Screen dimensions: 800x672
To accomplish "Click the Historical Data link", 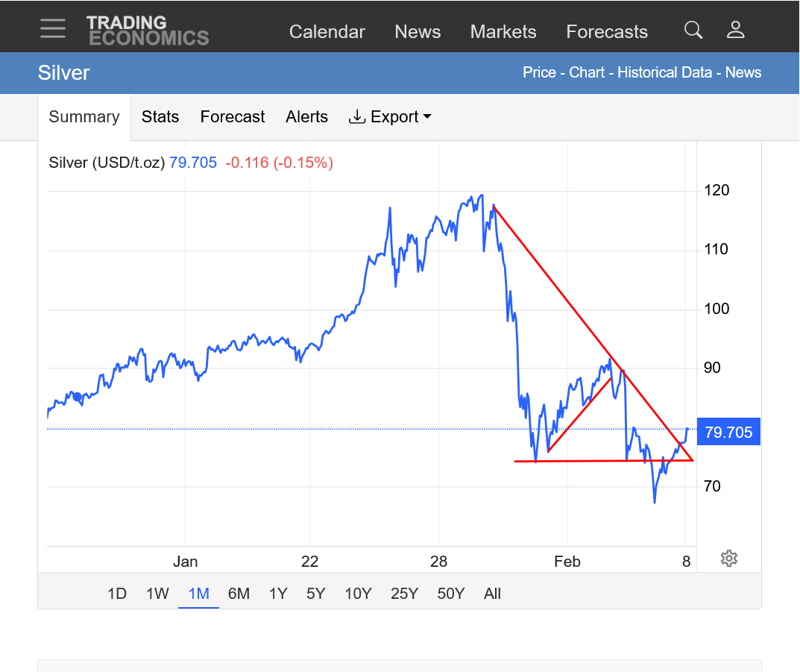I will pos(666,72).
